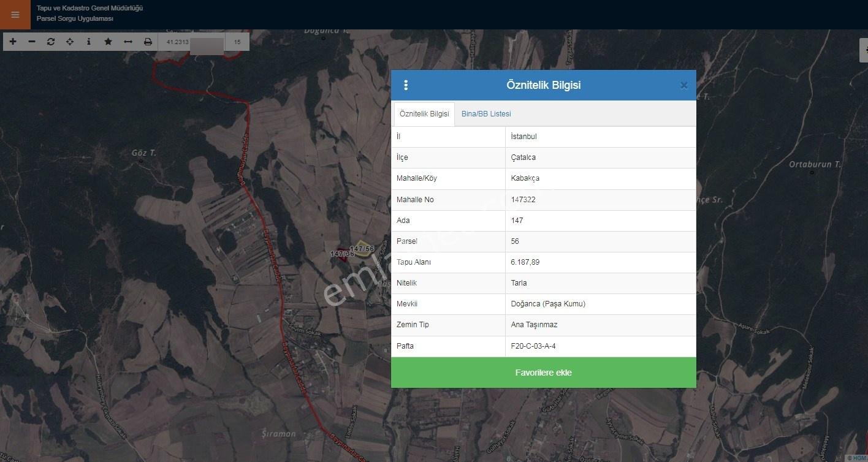868x462 pixels.
Task: Click the parcel label 147/36 on map
Action: 342,254
